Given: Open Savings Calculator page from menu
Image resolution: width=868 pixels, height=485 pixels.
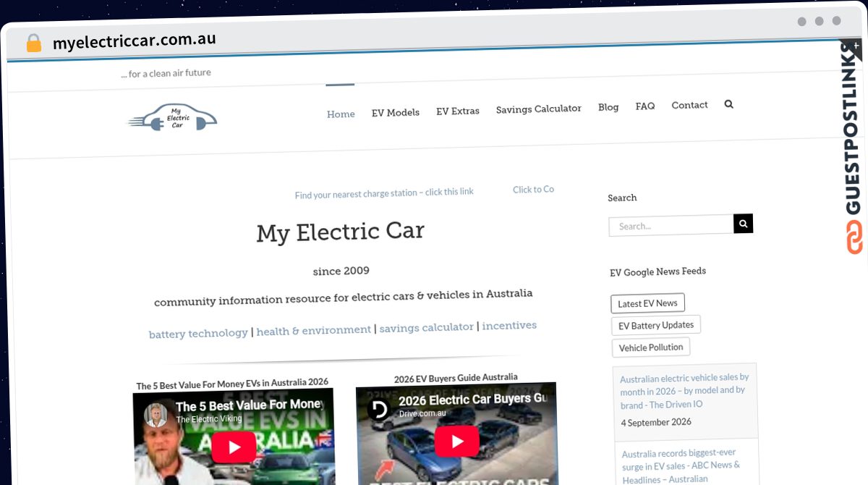Looking at the screenshot, I should (x=539, y=109).
